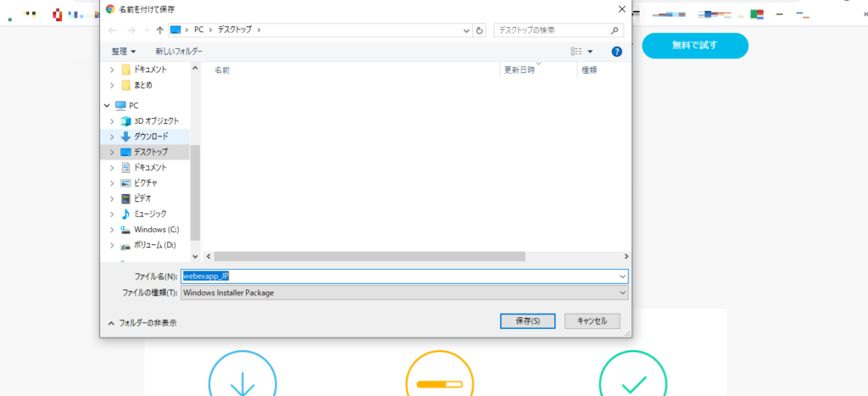Go up one folder level arrow
Viewport: 868px width, 396px height.
pos(160,30)
